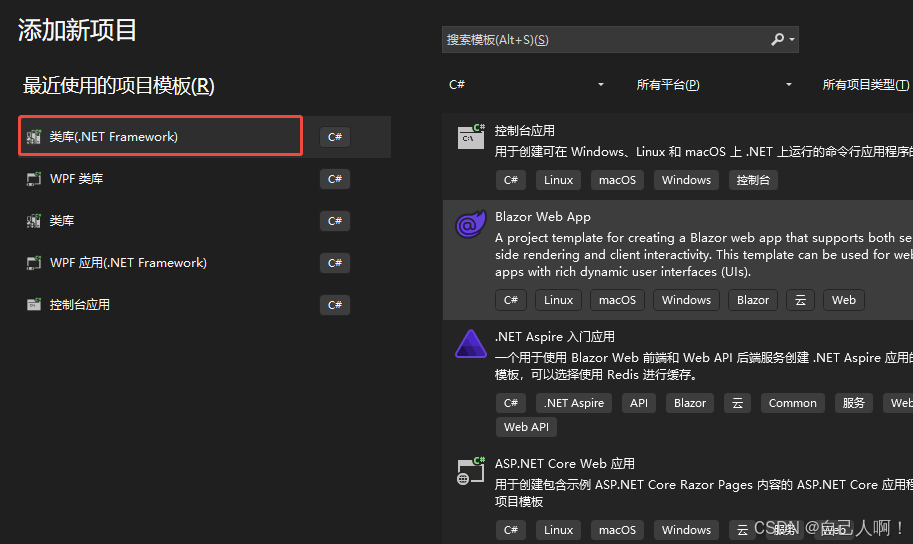Image resolution: width=913 pixels, height=544 pixels.
Task: Click Linux tag under 控制台应用 template
Action: pos(558,180)
